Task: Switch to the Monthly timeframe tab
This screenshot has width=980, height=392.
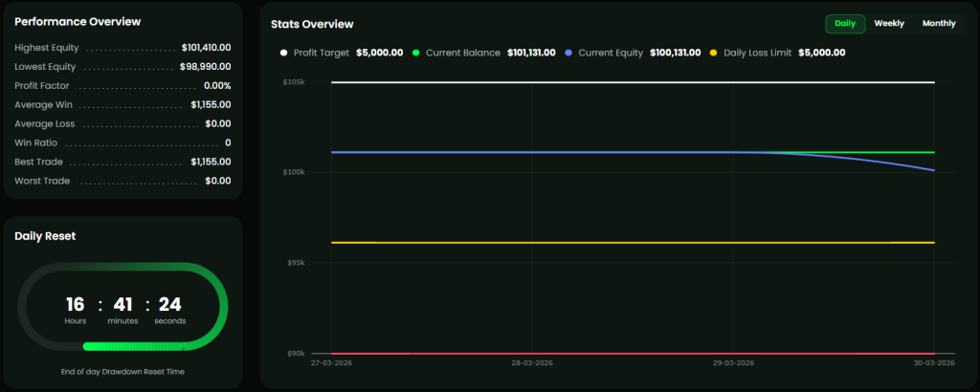Action: click(x=938, y=24)
